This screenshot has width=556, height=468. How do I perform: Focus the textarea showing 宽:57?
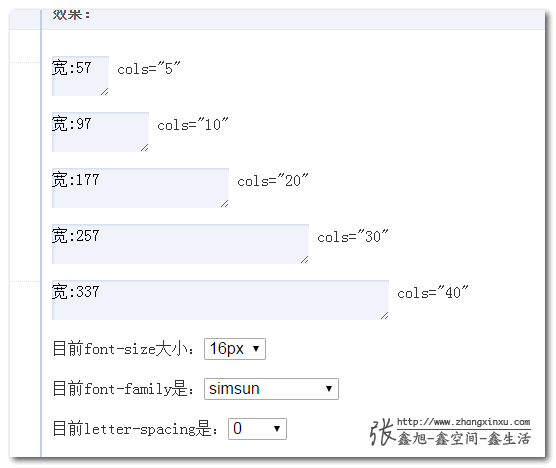(x=80, y=76)
